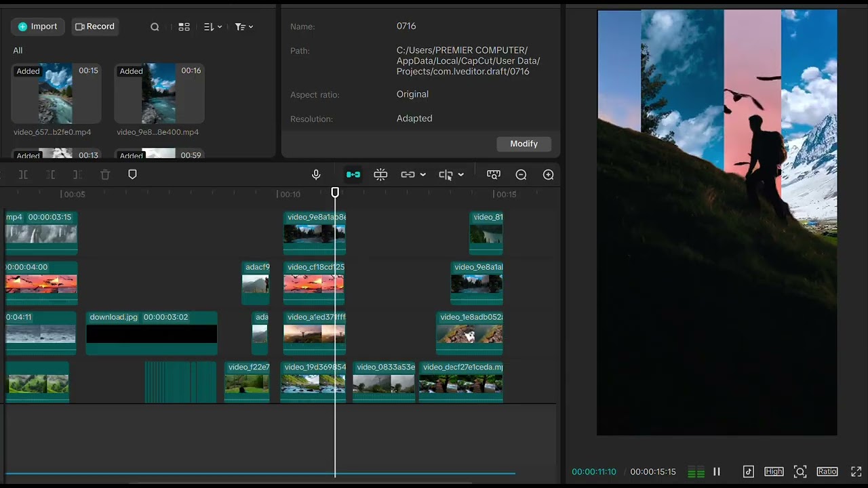This screenshot has height=488, width=868.
Task: Click the audio level meter
Action: [x=696, y=472]
